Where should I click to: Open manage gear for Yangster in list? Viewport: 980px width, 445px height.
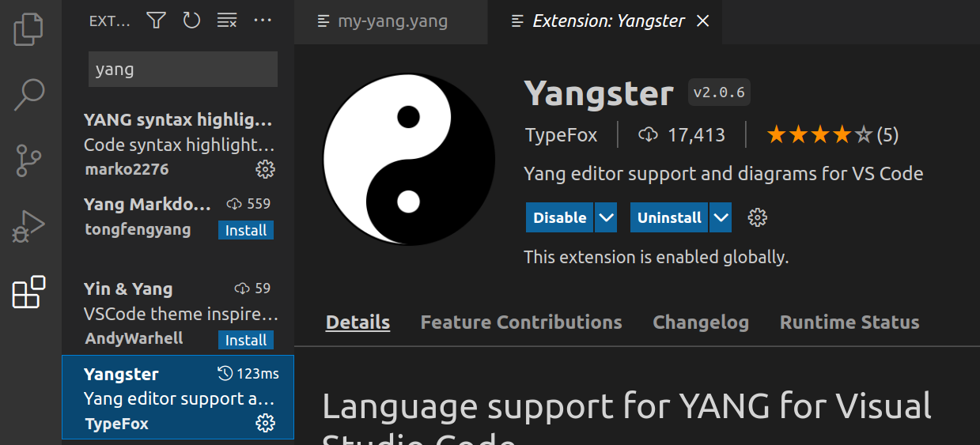[265, 424]
